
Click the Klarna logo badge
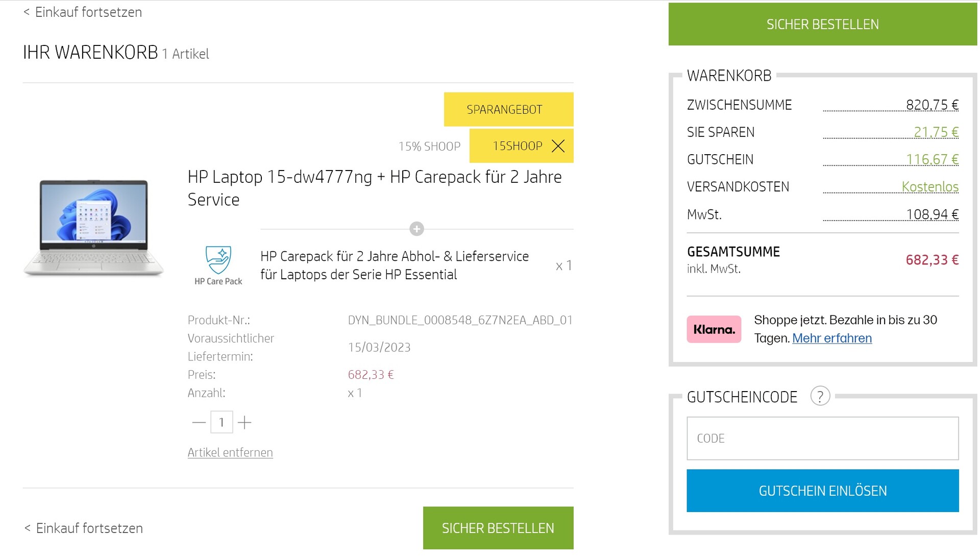coord(714,329)
